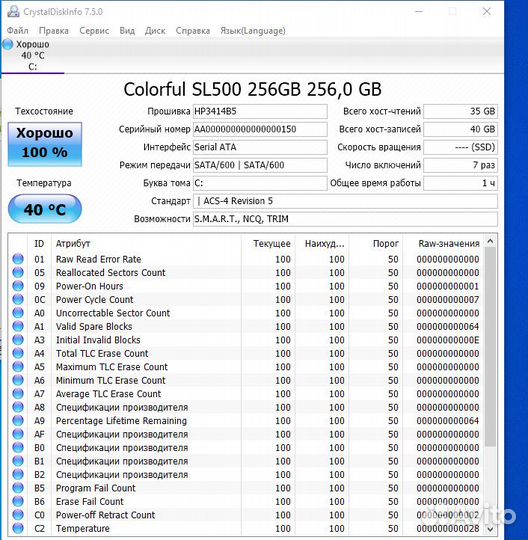
Task: Click the SATA/600 | SATA/600 transfer mode field
Action: point(260,165)
